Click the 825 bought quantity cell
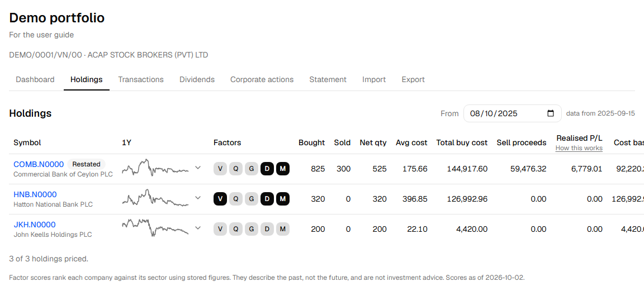Image resolution: width=644 pixels, height=291 pixels. [x=318, y=169]
